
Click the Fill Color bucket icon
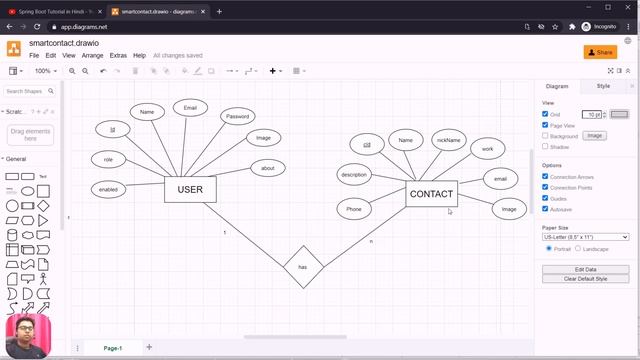[184, 71]
